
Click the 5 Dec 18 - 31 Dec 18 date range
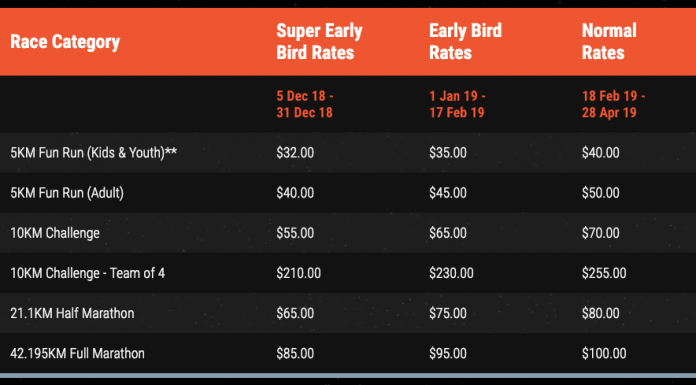(305, 104)
